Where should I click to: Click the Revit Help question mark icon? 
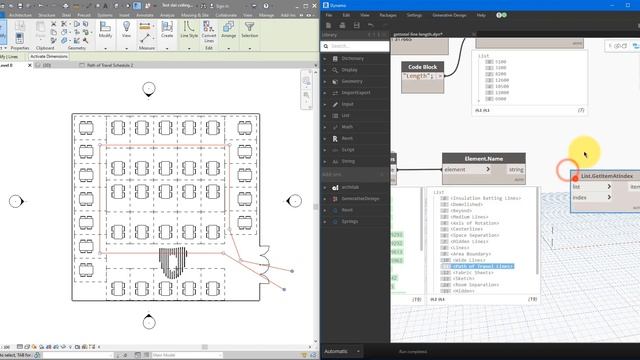click(x=266, y=6)
